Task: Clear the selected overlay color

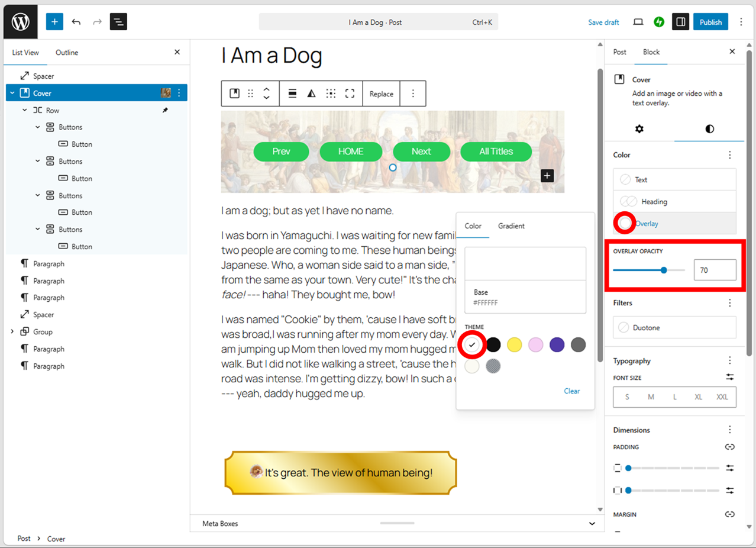Action: [x=571, y=391]
